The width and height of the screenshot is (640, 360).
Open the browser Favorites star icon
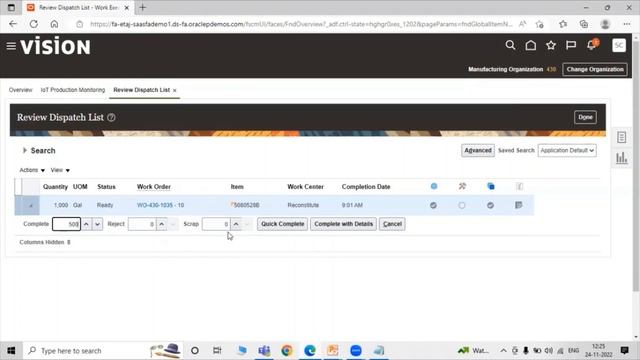563,24
